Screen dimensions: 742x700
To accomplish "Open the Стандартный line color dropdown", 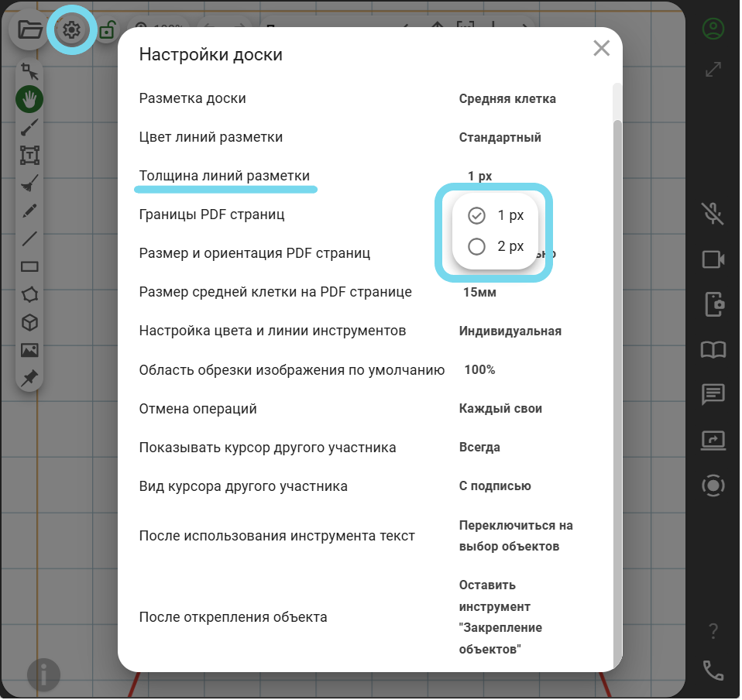I will 500,137.
